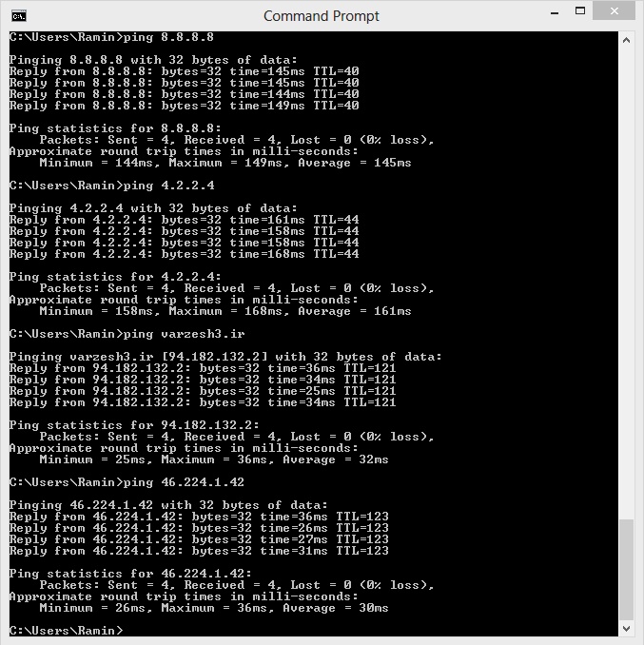Click the 'ping 4.2.2.4' command line
Viewport: 644px width, 645px height.
coord(112,186)
